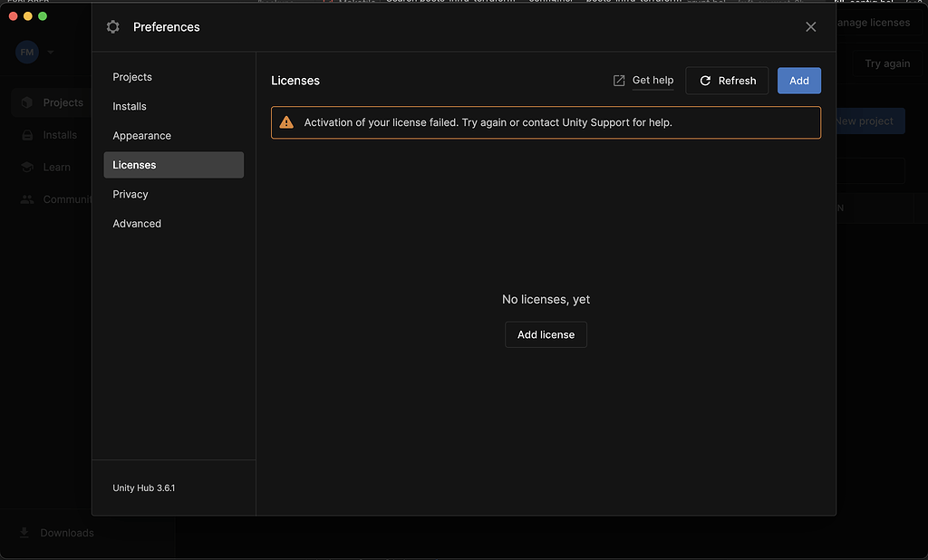Click the blue Add button
Image resolution: width=928 pixels, height=560 pixels.
pyautogui.click(x=799, y=81)
